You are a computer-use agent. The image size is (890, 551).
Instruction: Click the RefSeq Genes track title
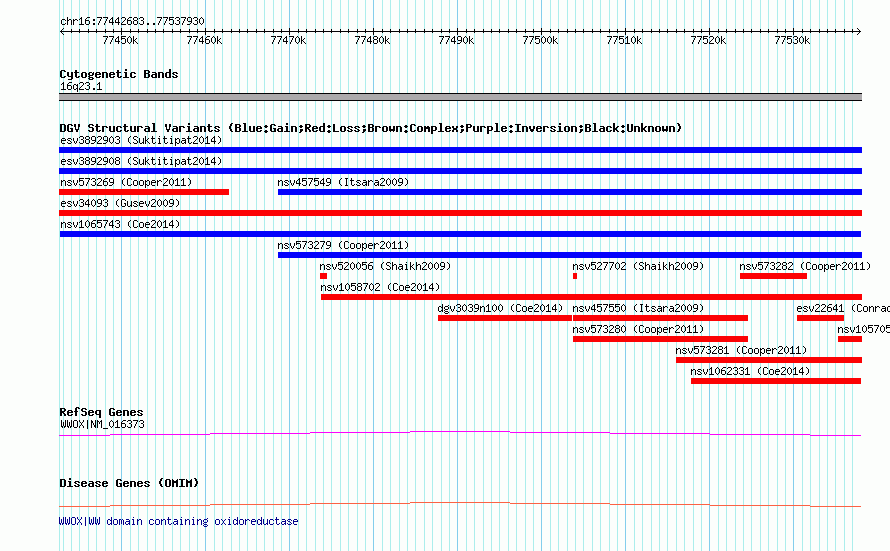pyautogui.click(x=102, y=412)
